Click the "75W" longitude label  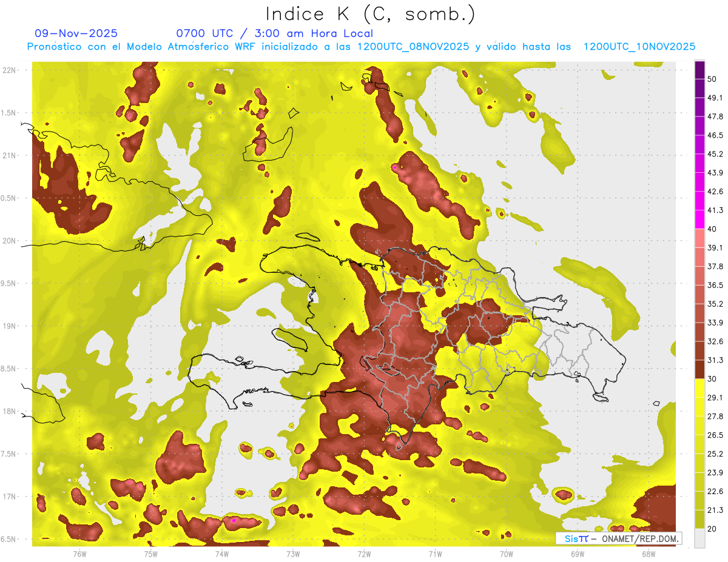150,554
